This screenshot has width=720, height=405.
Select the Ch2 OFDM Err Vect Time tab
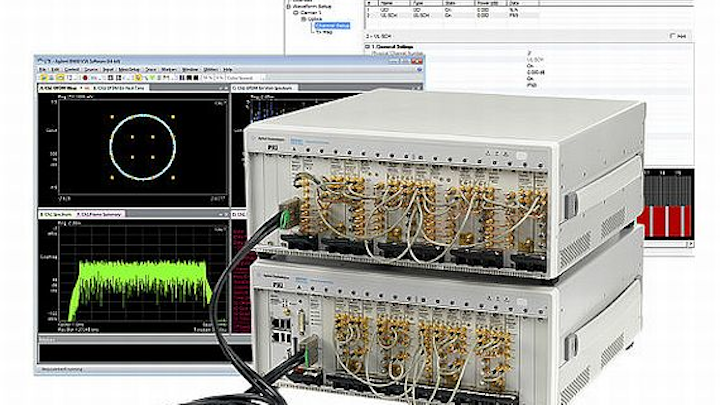(x=118, y=87)
